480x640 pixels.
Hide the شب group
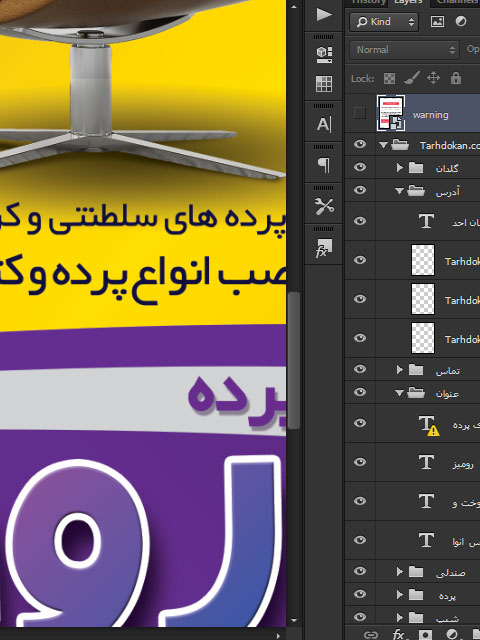[360, 617]
